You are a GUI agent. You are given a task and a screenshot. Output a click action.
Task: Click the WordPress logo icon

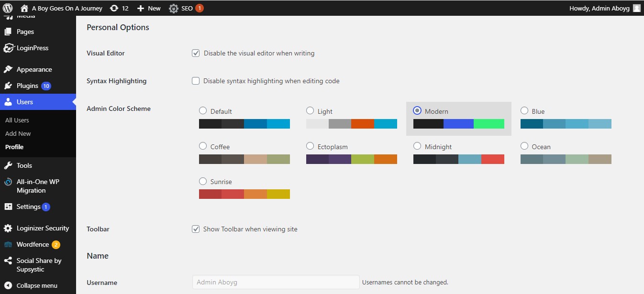(8, 8)
